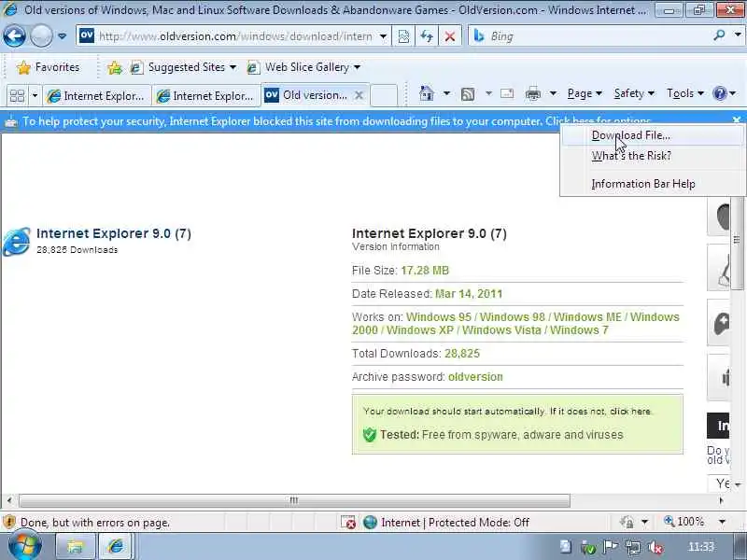The width and height of the screenshot is (747, 560).
Task: Click the Action Center flag tray icon
Action: tap(611, 547)
